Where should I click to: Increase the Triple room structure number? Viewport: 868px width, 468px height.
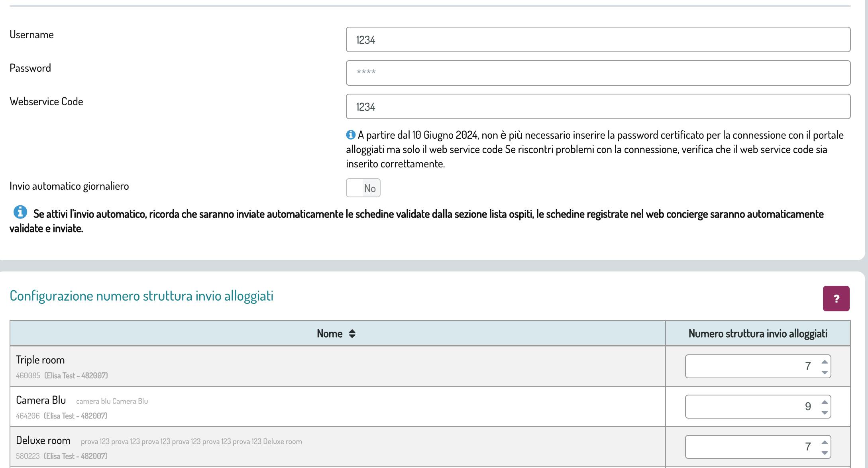click(x=825, y=362)
